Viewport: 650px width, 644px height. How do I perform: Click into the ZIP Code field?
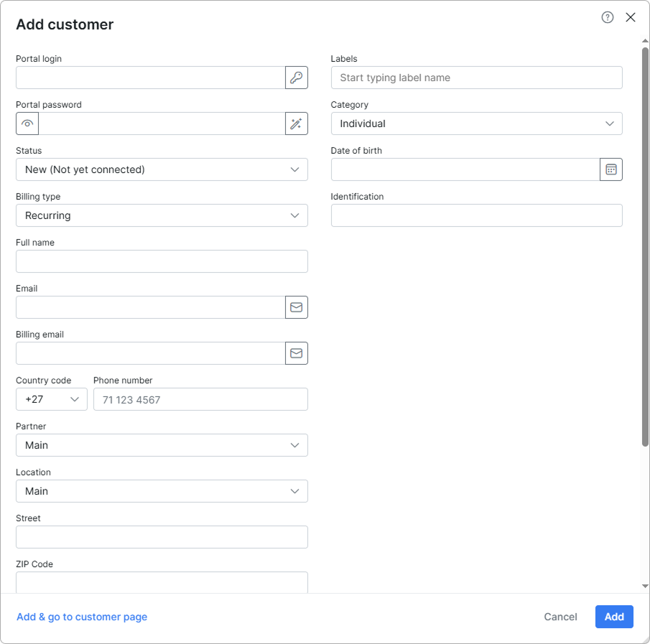pos(162,582)
